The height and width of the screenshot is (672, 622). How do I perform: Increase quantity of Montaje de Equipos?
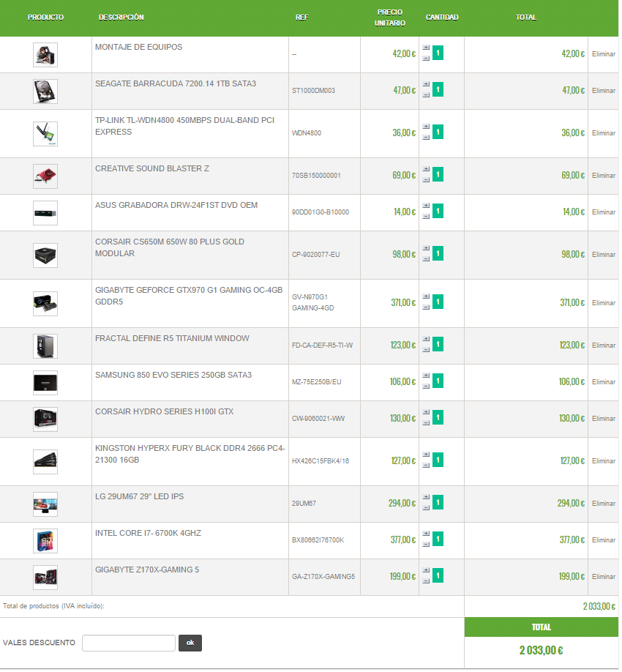click(x=426, y=48)
